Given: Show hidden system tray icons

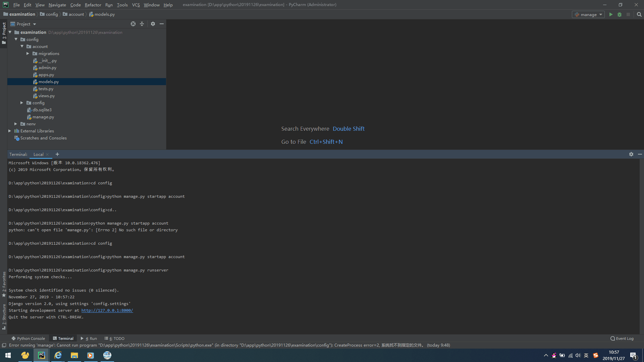Looking at the screenshot, I should click(546, 356).
